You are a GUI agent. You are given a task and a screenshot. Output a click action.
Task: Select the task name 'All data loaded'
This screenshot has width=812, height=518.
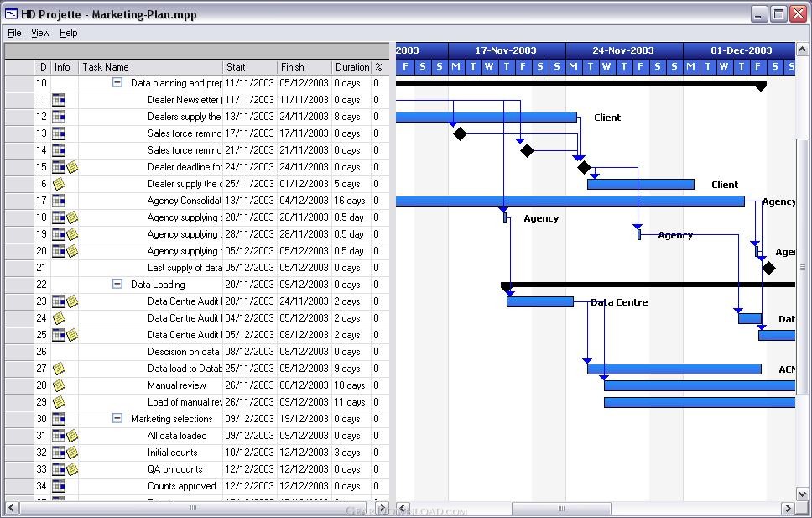[177, 436]
